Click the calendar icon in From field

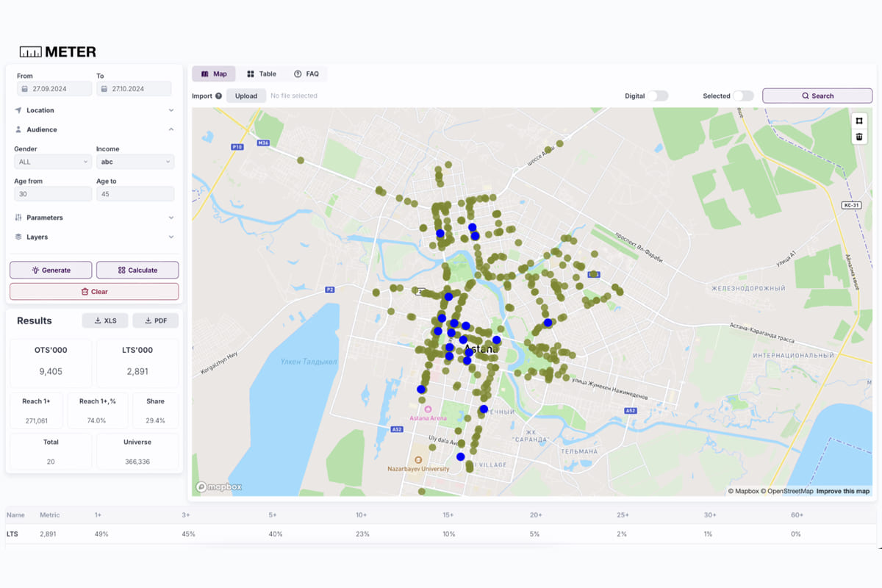24,89
